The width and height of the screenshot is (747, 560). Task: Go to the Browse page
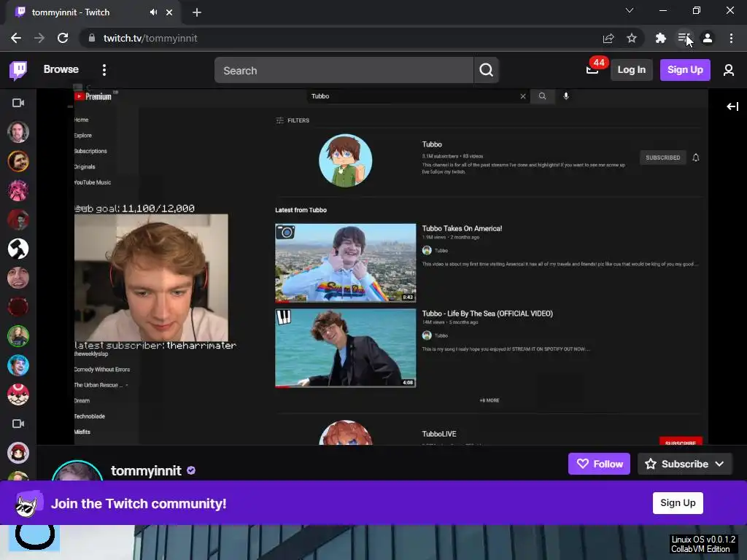pos(61,69)
